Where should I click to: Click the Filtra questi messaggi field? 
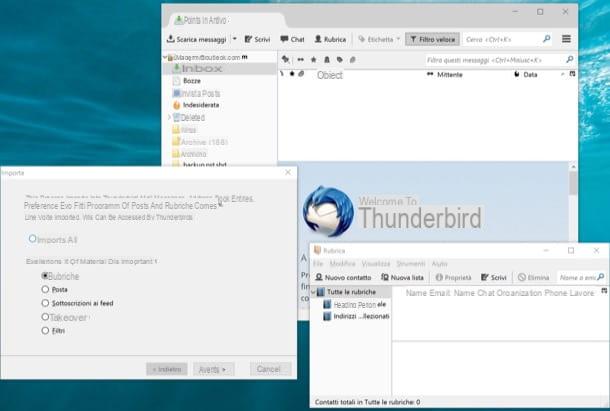click(500, 60)
